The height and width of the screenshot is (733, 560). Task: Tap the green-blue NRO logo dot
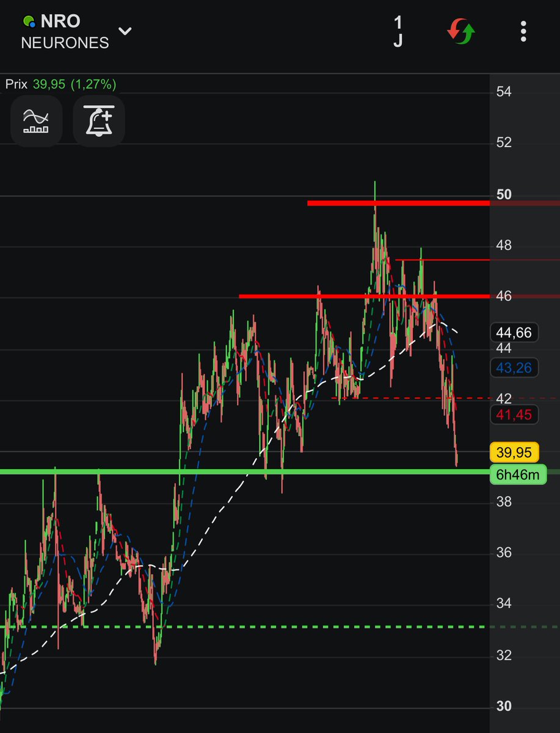click(x=29, y=22)
